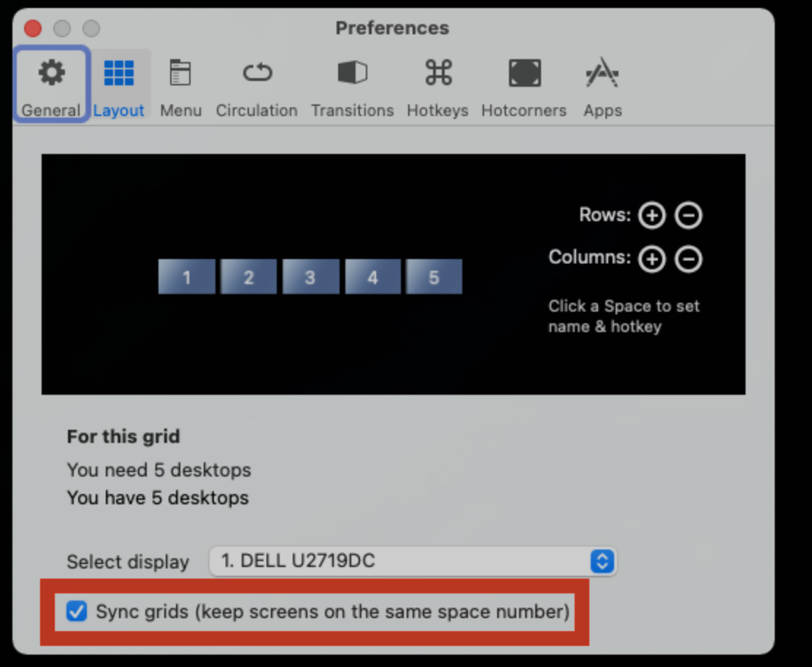Image resolution: width=812 pixels, height=667 pixels.
Task: Open the Apps settings pane
Action: click(602, 82)
